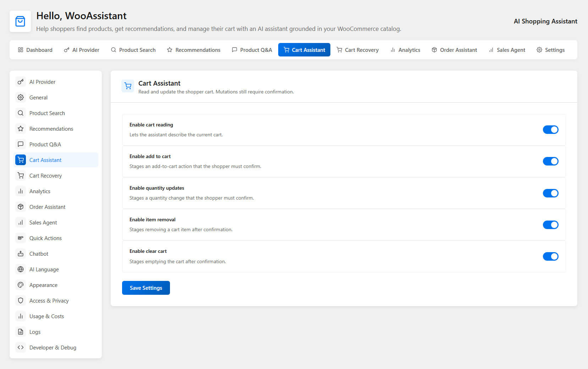Viewport: 588px width, 369px height.
Task: Open AI Provider via its sidebar key icon
Action: coord(21,82)
